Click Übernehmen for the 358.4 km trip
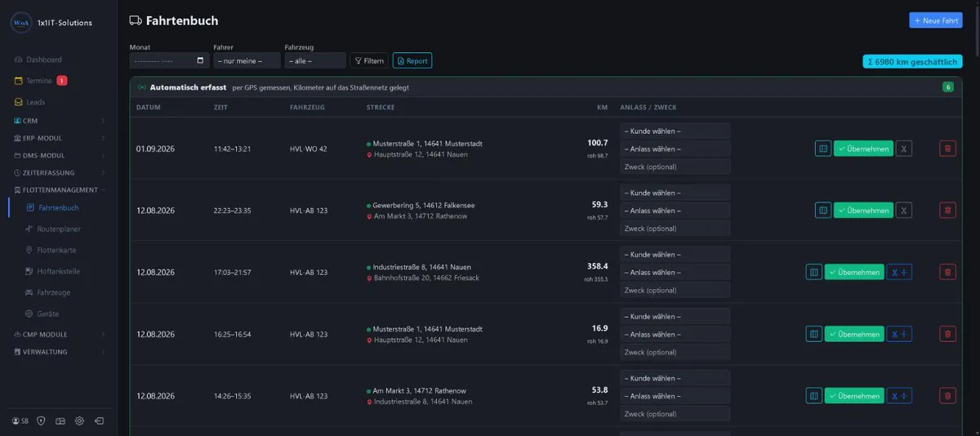Image resolution: width=980 pixels, height=436 pixels. click(x=854, y=272)
